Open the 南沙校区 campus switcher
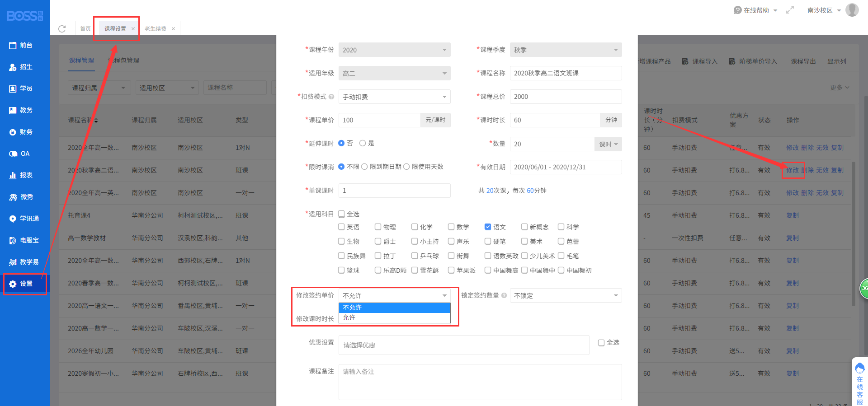The width and height of the screenshot is (868, 406). point(824,10)
